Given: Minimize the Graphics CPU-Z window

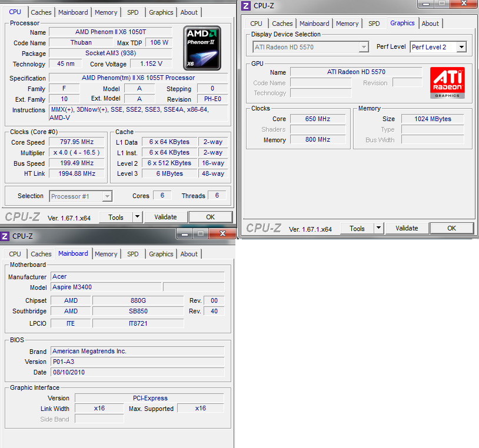Looking at the screenshot, I should 426,4.
